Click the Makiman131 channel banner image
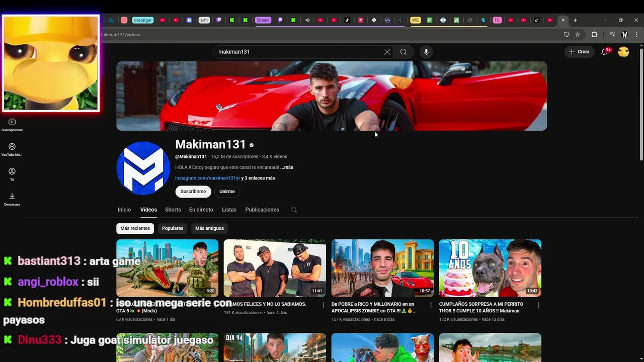Screen dimensions: 644x362 point(332,96)
